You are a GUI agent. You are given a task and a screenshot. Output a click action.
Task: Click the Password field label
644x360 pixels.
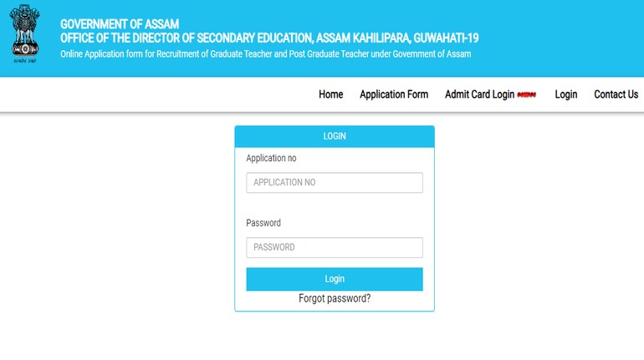click(263, 223)
